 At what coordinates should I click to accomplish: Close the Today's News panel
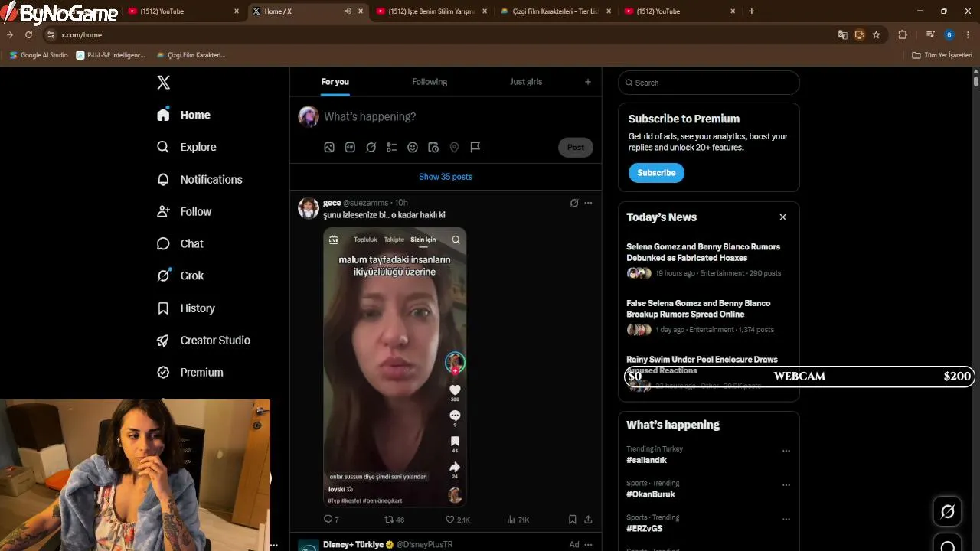(x=782, y=217)
